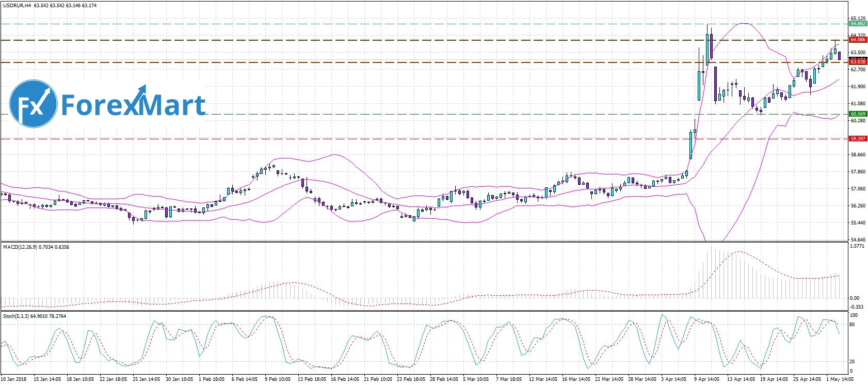The height and width of the screenshot is (385, 868).
Task: Click the 16 Mar 14:05 date label
Action: coord(576,379)
